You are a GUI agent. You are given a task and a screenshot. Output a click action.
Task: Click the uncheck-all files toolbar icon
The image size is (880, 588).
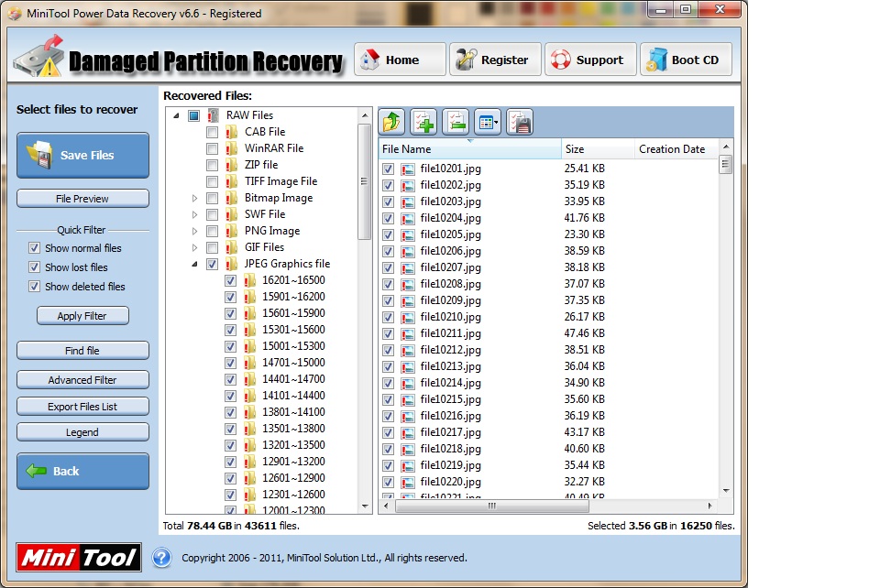pyautogui.click(x=456, y=122)
